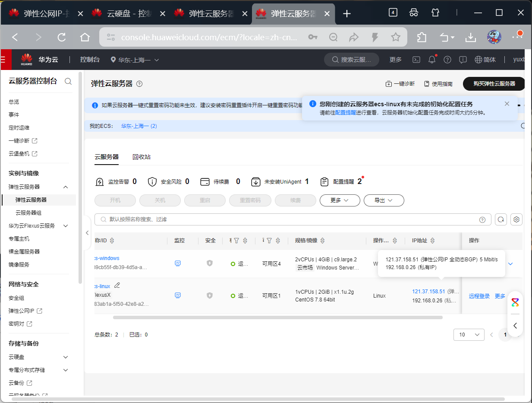532x403 pixels.
Task: Click 更多 in the ecs-linux row
Action: 500,296
